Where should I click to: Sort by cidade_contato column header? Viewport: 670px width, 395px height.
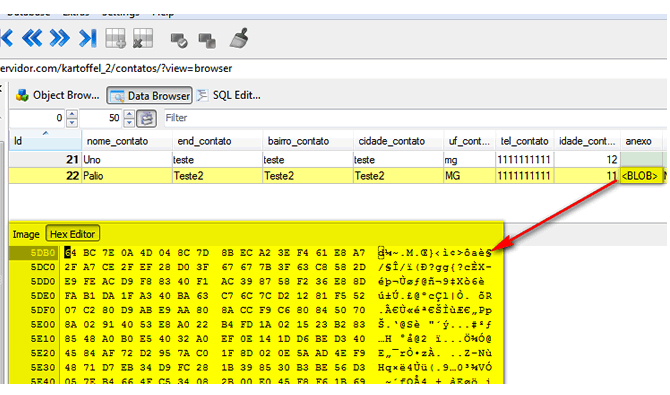coord(398,141)
